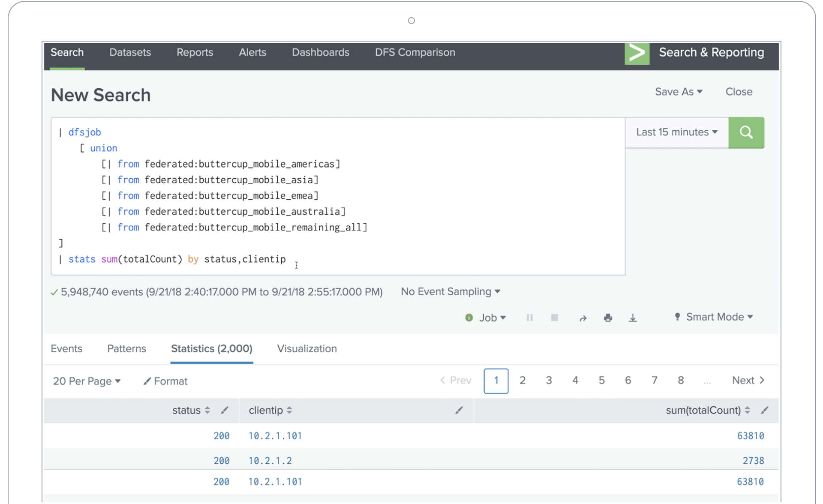Export results with the download icon
Image resolution: width=823 pixels, height=504 pixels.
pos(633,318)
